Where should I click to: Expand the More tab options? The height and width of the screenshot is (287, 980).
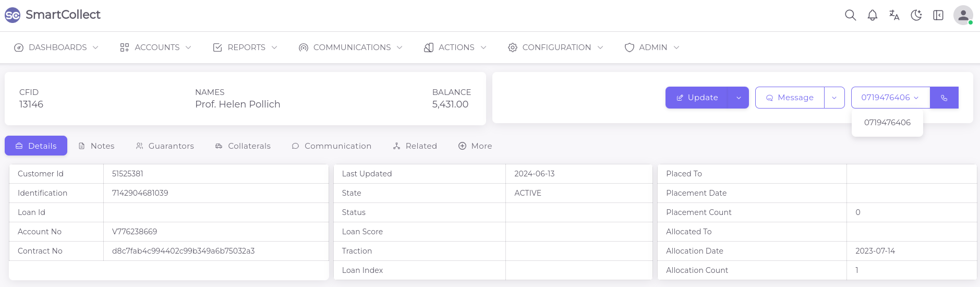475,146
